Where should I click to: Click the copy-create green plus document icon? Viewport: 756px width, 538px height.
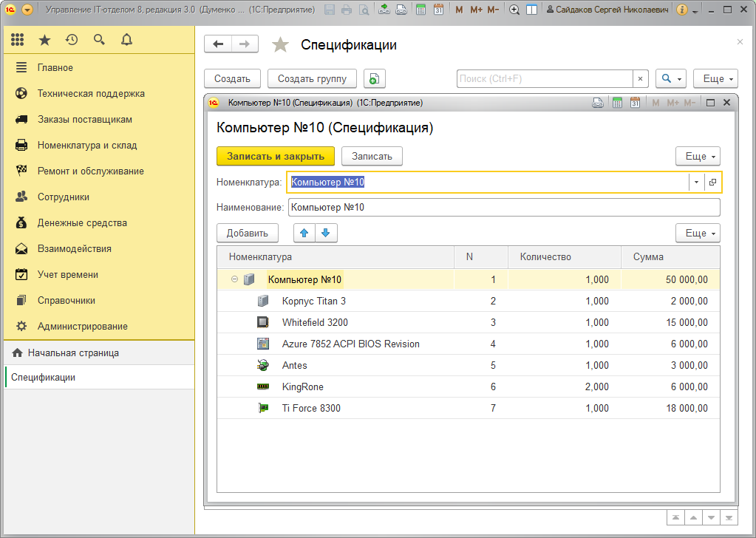pos(374,78)
